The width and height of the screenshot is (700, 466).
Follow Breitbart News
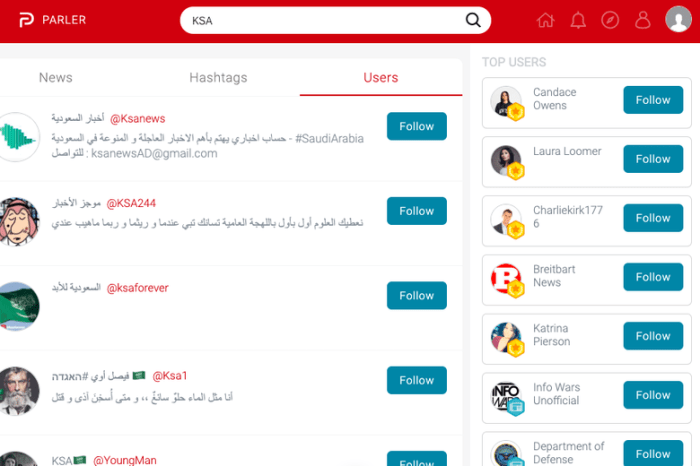click(653, 277)
